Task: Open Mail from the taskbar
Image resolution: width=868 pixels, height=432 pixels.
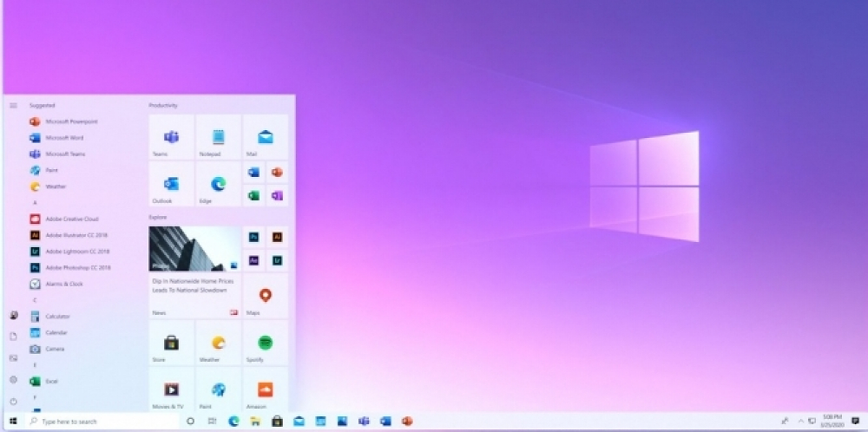Action: [x=299, y=422]
